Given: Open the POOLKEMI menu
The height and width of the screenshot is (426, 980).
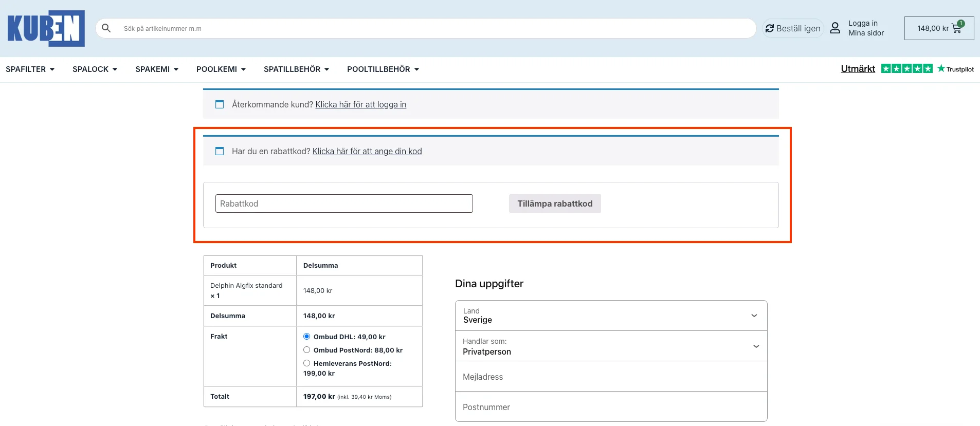Looking at the screenshot, I should tap(221, 69).
